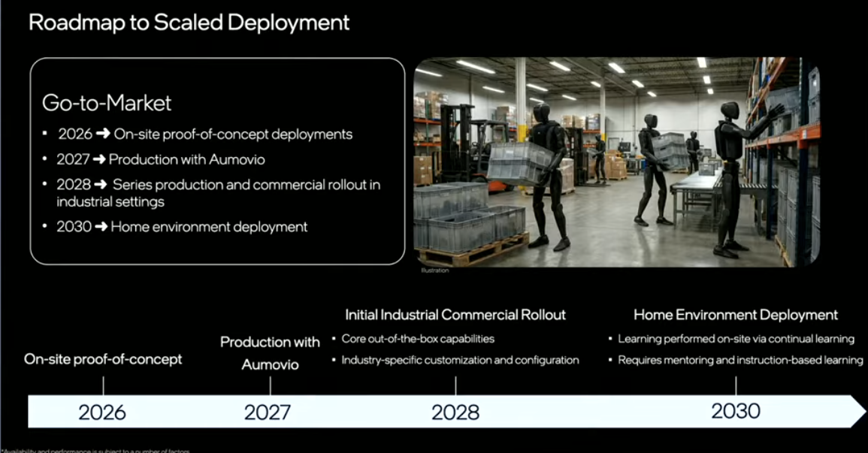This screenshot has height=453, width=868.
Task: Select the 2030 marker on the timeline bar
Action: point(736,411)
